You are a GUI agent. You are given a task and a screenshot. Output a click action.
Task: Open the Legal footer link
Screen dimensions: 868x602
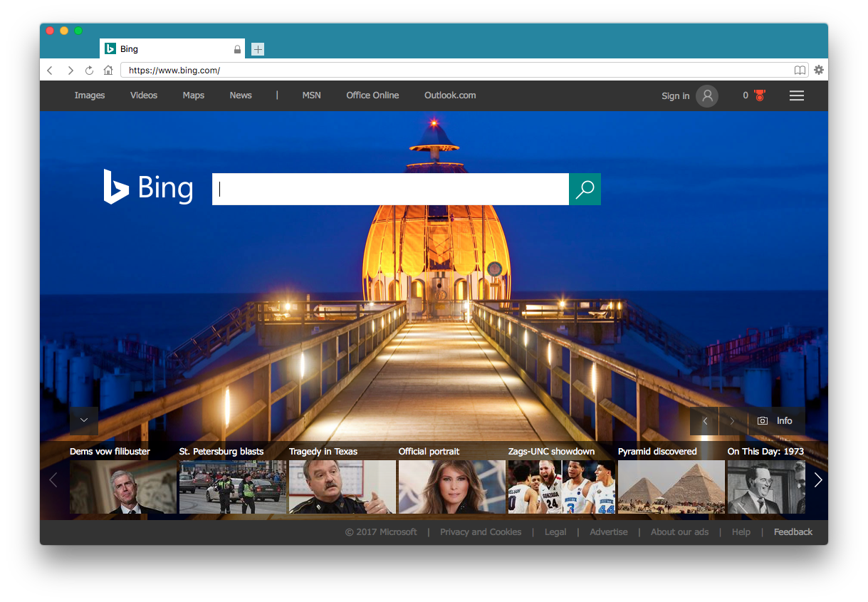click(555, 532)
